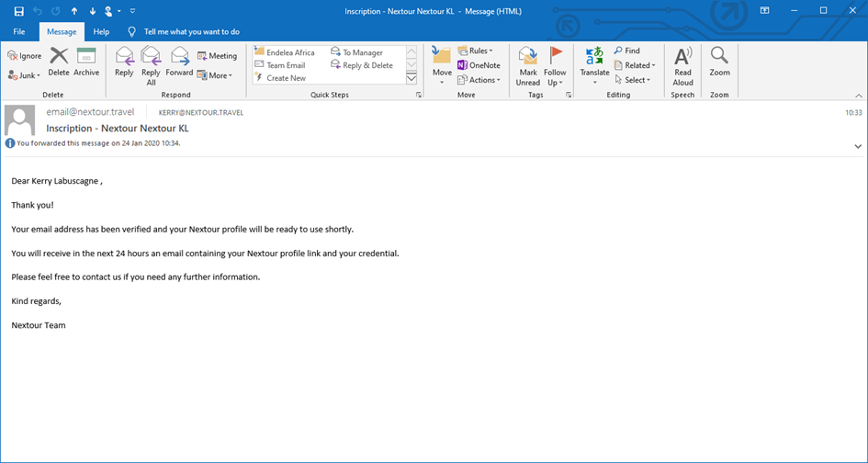Click Touch/Mouse mode icon
This screenshot has height=463, width=868.
[x=109, y=11]
